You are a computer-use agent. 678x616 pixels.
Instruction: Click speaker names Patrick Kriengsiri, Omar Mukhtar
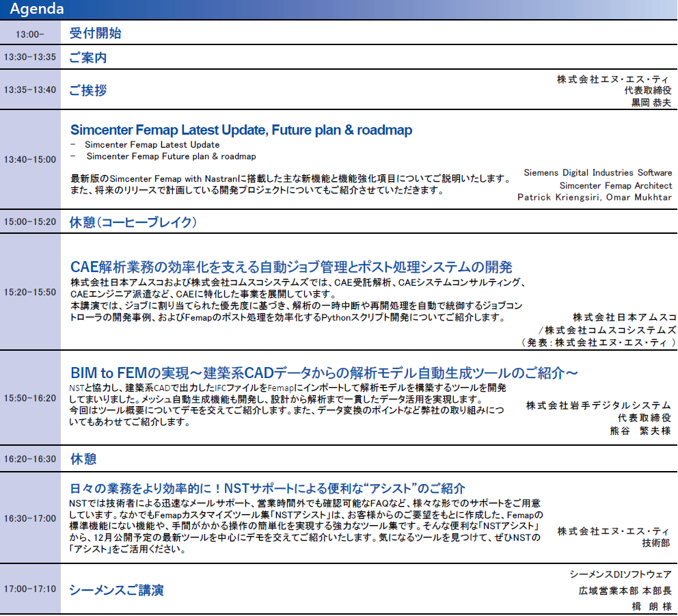pyautogui.click(x=595, y=198)
